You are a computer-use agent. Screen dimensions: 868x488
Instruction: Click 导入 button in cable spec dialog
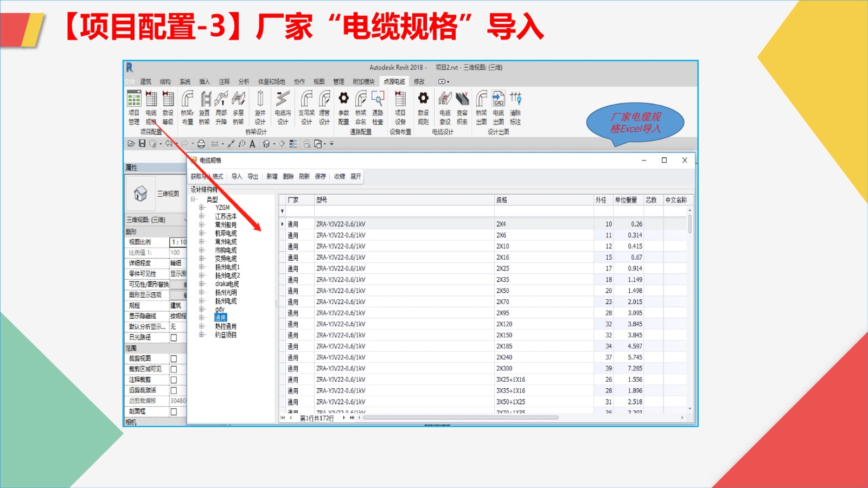coord(237,177)
